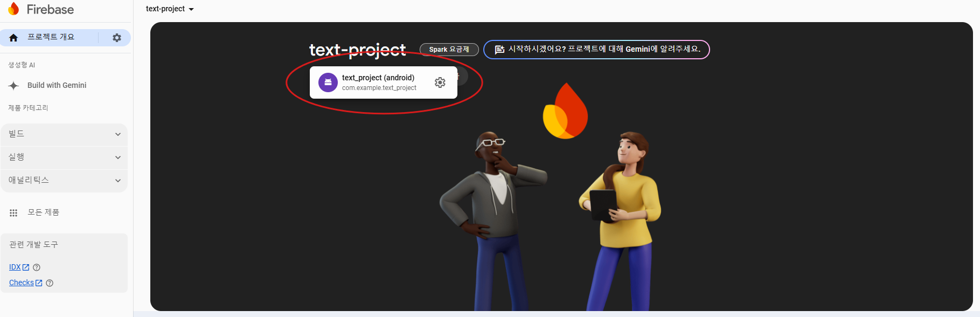Open project settings gear in sidebar
980x317 pixels.
[117, 38]
